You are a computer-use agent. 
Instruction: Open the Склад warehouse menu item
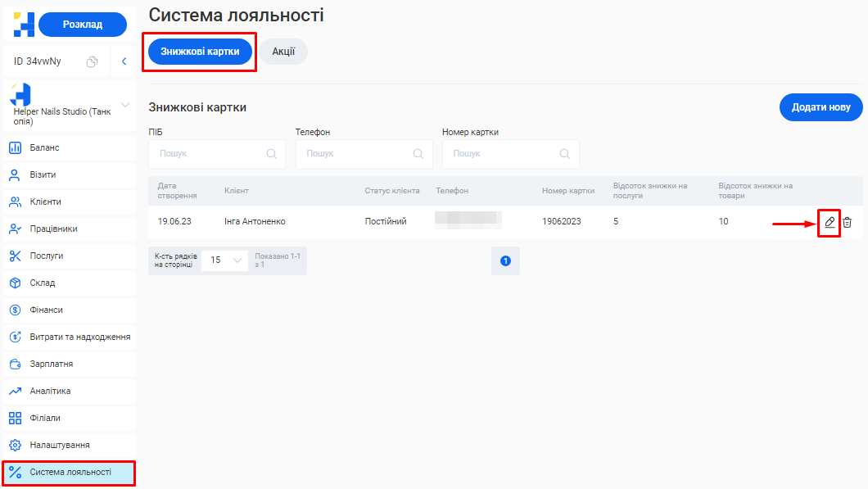pyautogui.click(x=43, y=283)
